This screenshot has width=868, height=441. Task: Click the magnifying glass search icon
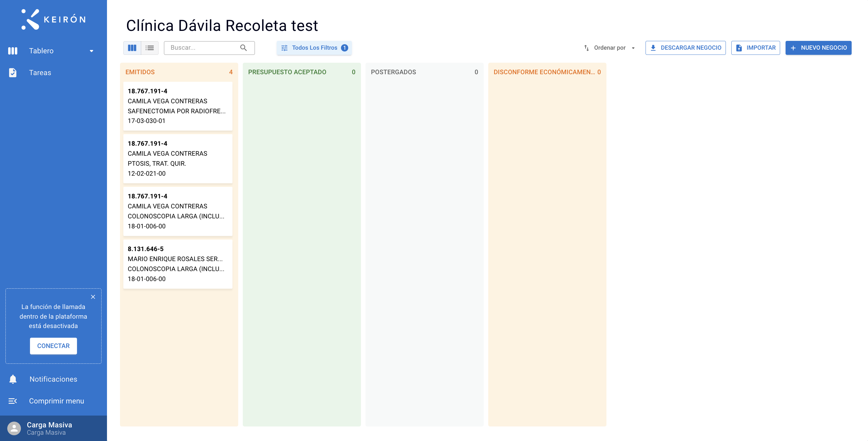pyautogui.click(x=243, y=48)
